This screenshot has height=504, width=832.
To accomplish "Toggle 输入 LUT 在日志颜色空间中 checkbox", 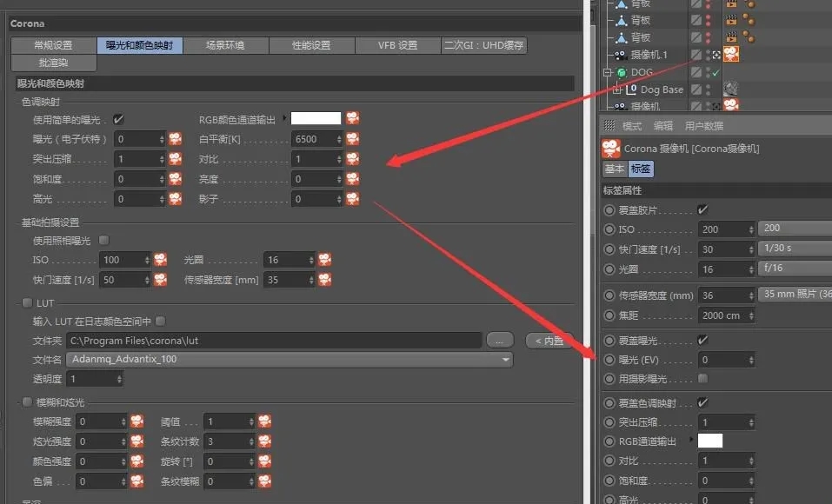I will pos(160,321).
